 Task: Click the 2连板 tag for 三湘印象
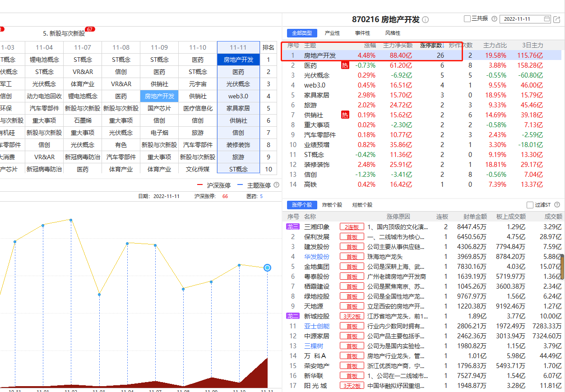point(352,227)
